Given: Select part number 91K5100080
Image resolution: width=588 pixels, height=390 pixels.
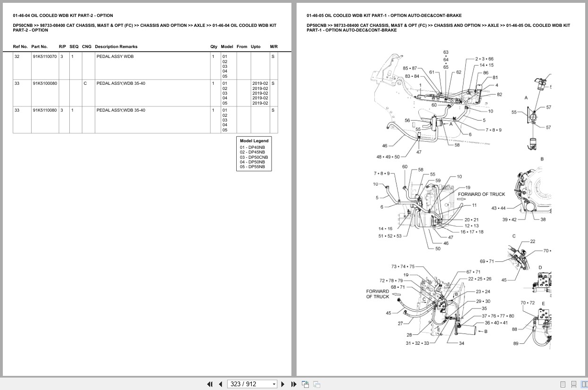Looking at the screenshot, I should coord(45,83).
